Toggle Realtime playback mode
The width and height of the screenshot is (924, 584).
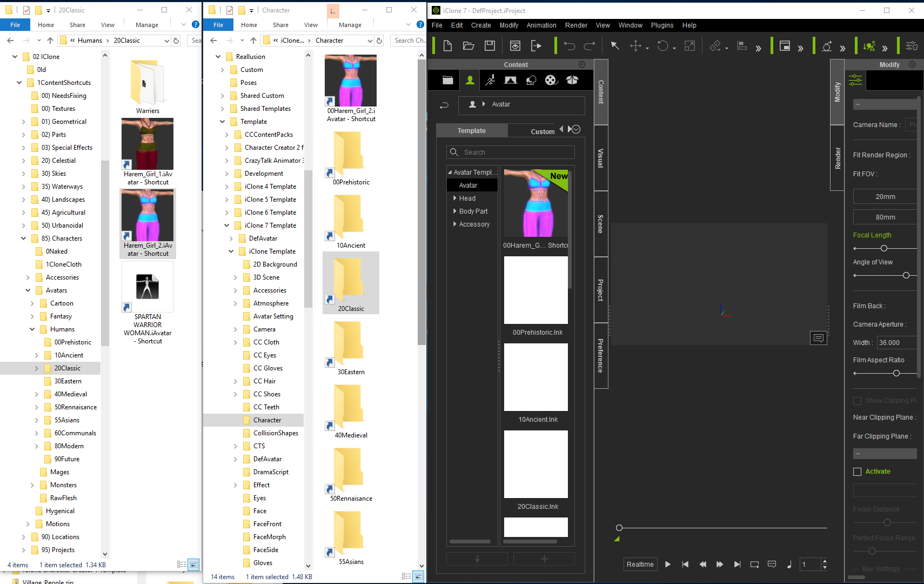640,565
